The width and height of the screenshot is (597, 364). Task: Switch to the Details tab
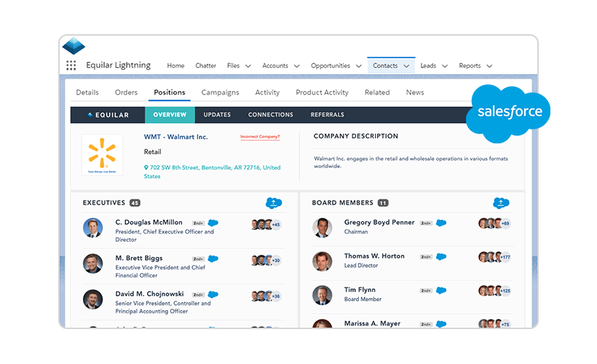click(x=87, y=92)
